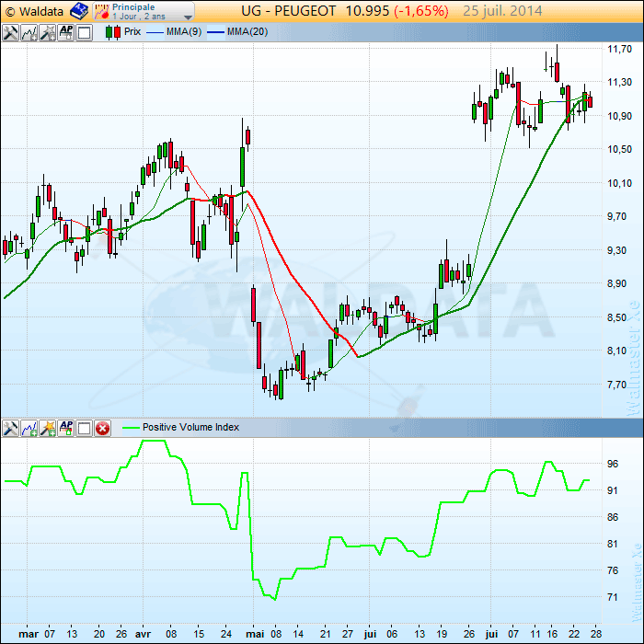Click the 10.995 price value
644x644 pixels.
[367, 11]
